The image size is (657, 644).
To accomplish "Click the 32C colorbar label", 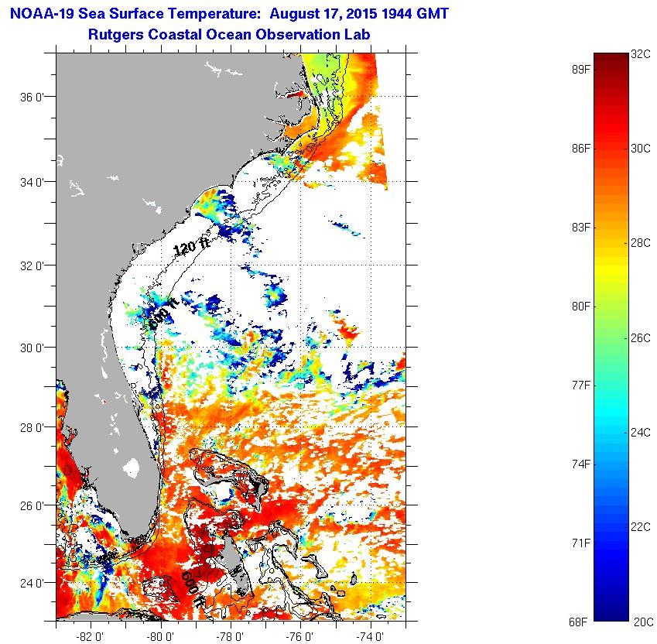I will (x=641, y=54).
